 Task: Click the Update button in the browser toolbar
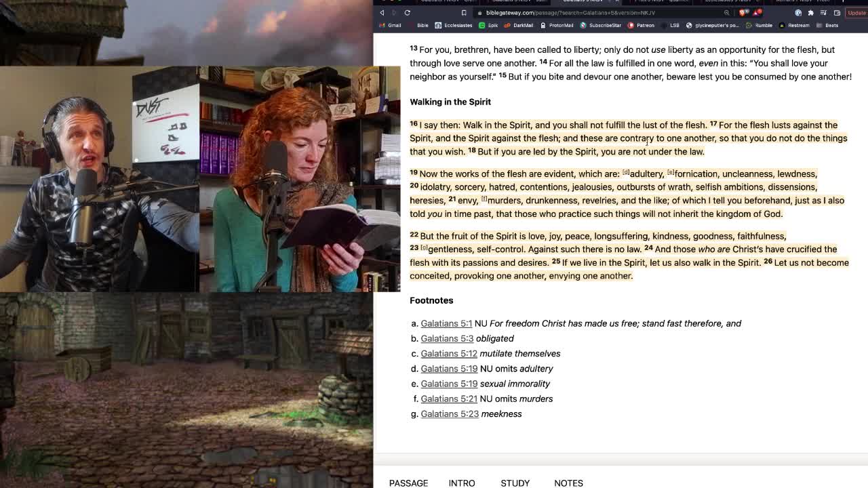(x=856, y=13)
